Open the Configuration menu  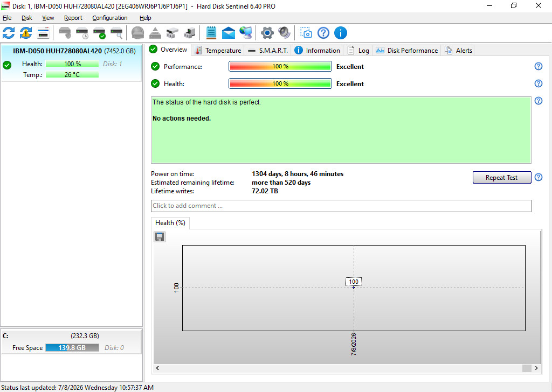pos(110,18)
